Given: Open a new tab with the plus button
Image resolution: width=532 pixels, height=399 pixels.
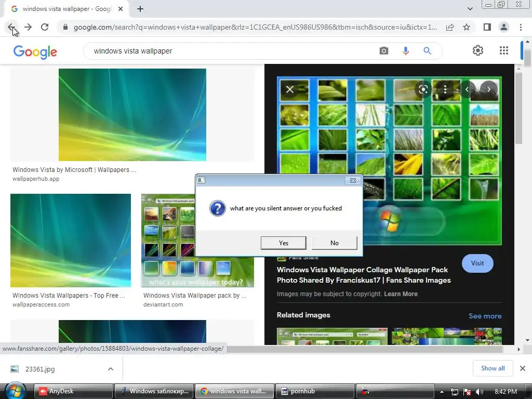Looking at the screenshot, I should pyautogui.click(x=140, y=9).
